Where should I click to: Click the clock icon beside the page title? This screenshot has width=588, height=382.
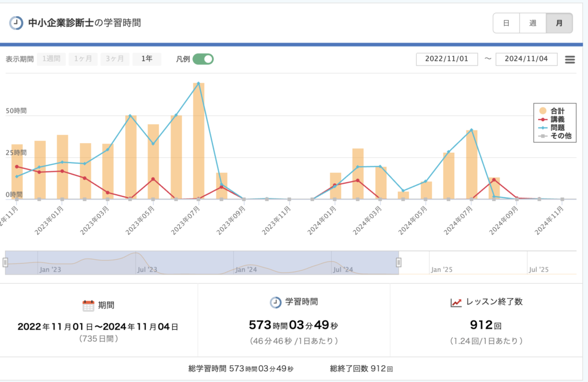(x=16, y=23)
